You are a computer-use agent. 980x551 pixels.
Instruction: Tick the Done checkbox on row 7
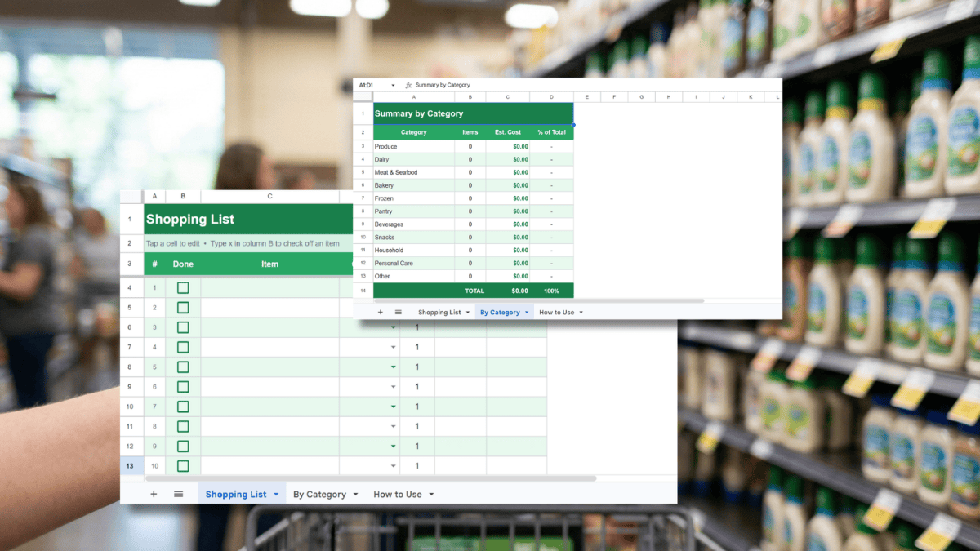tap(183, 406)
